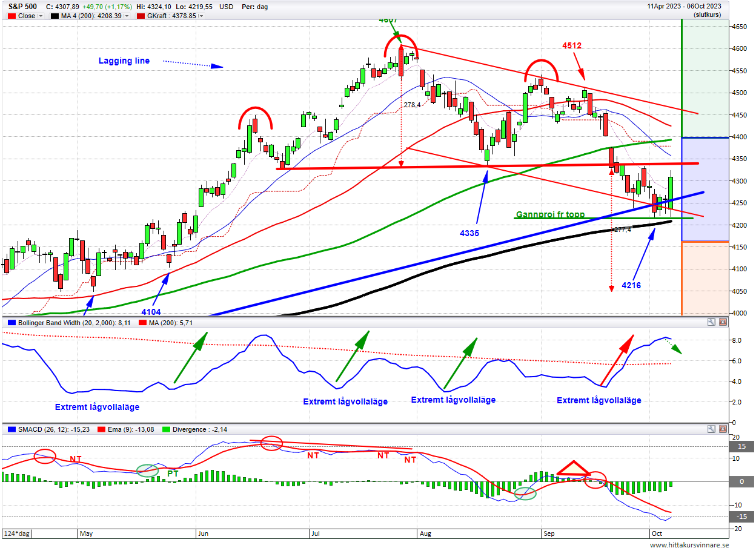Click the S&P 500 chart title

coord(21,7)
